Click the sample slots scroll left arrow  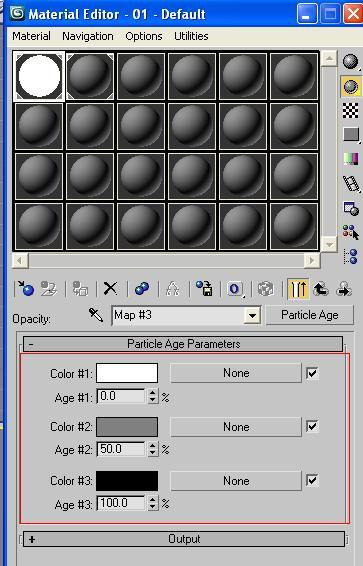click(20, 260)
